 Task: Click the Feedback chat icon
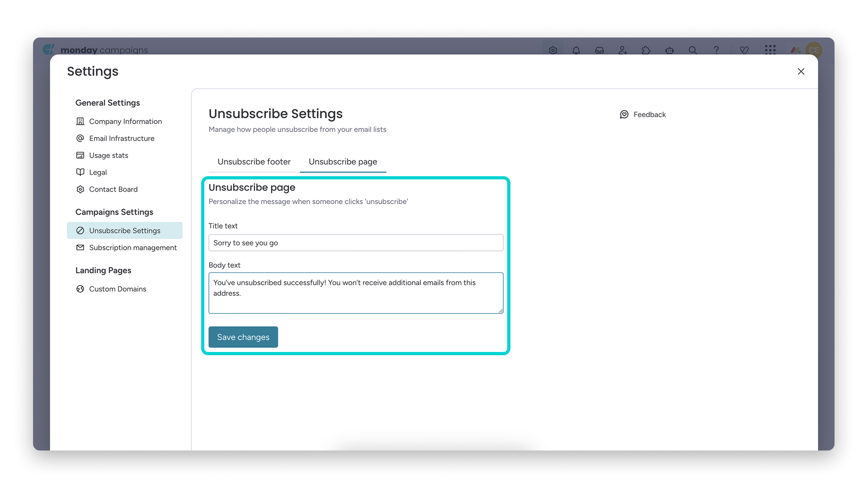pos(624,115)
